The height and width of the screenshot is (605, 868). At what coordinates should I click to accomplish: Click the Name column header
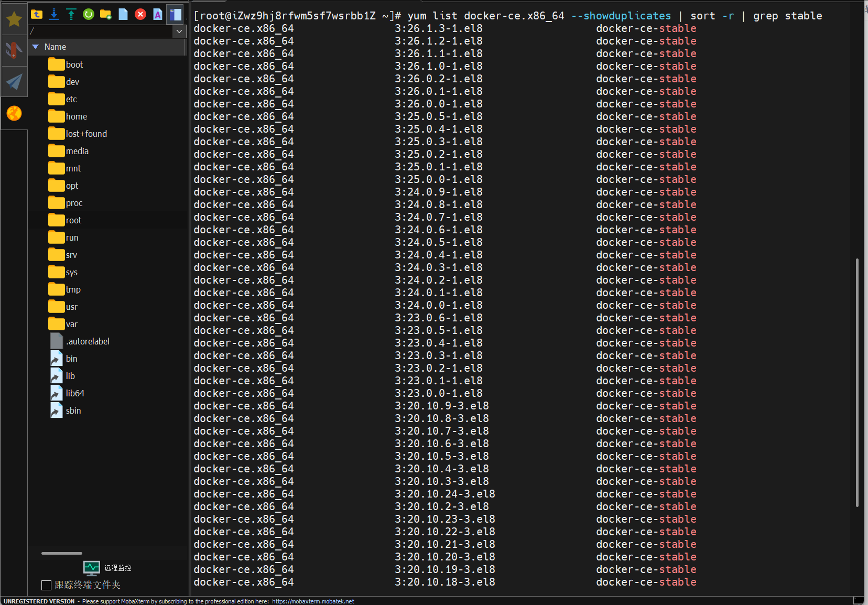[x=107, y=47]
